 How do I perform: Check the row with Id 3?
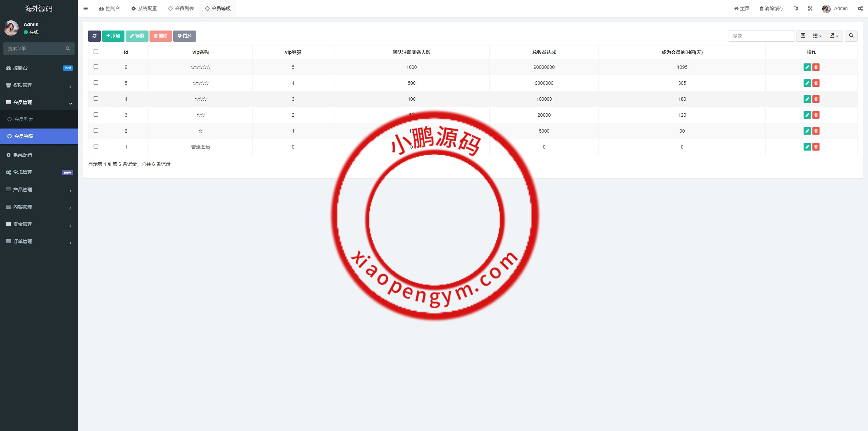[x=96, y=115]
